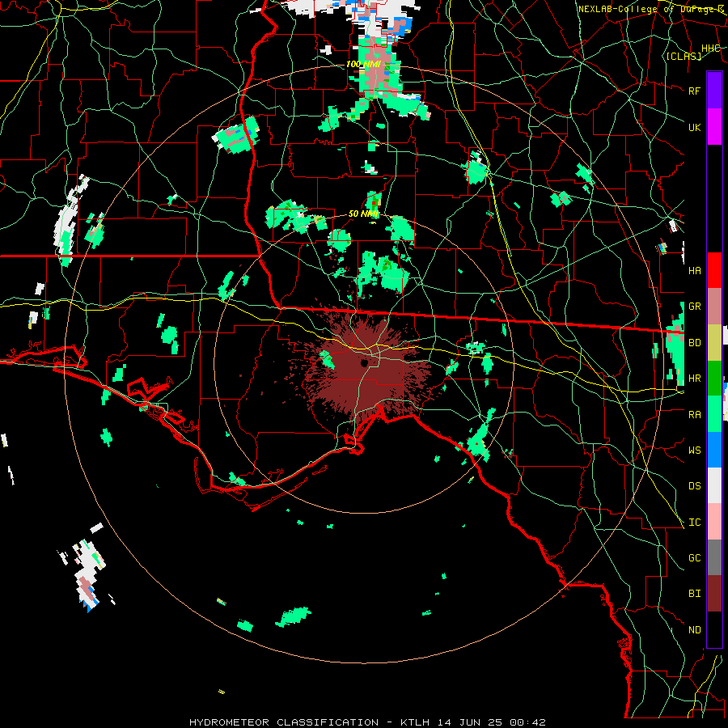The width and height of the screenshot is (728, 728).
Task: Click the WS legend label
Action: [x=694, y=451]
